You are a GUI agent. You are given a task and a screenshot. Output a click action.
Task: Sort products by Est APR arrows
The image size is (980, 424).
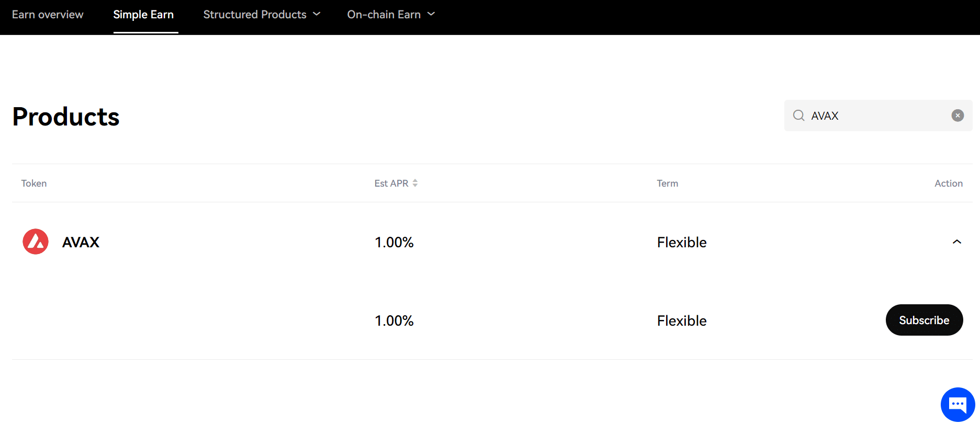(x=415, y=183)
